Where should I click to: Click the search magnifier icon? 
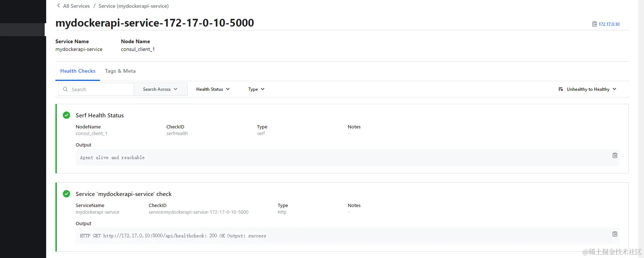click(65, 89)
